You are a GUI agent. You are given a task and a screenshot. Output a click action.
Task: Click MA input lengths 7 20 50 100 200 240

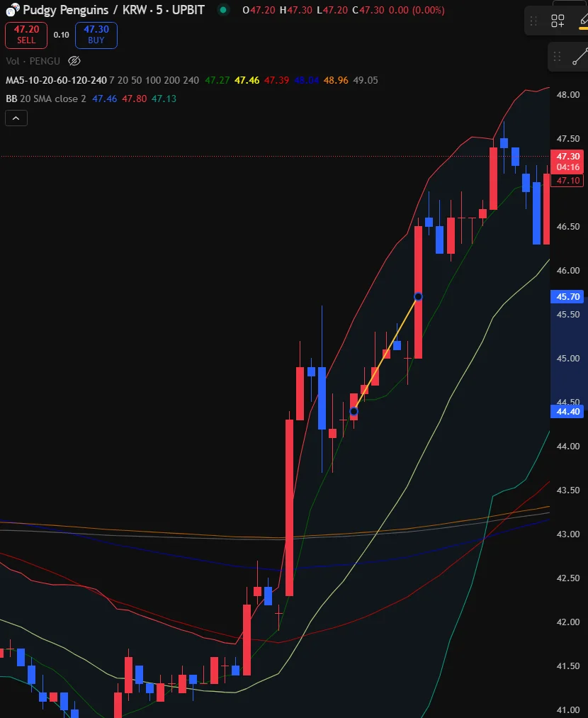point(154,80)
